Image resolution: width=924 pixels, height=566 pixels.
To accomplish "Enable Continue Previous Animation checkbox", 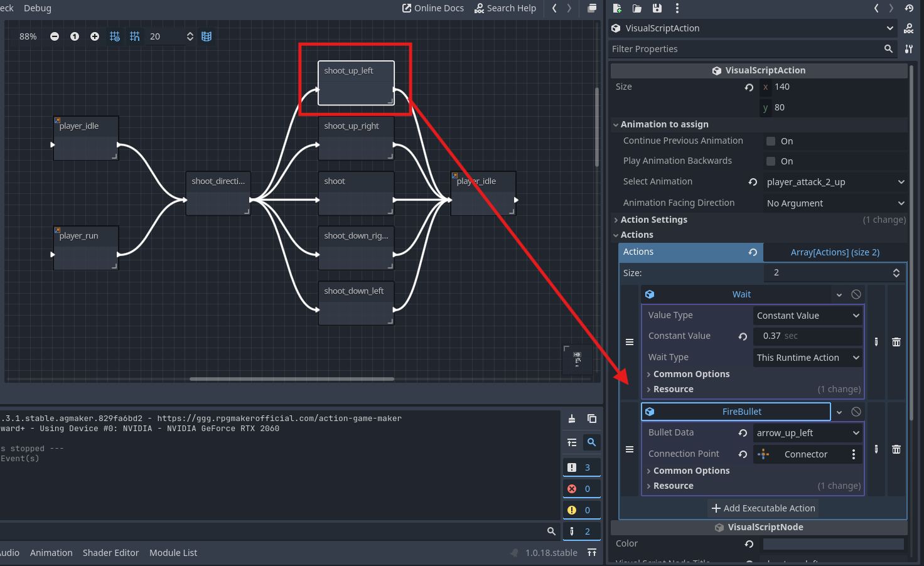I will pos(771,141).
